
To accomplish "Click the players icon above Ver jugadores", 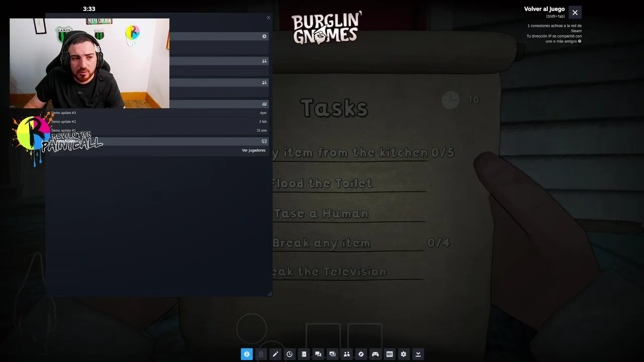I will (x=264, y=141).
